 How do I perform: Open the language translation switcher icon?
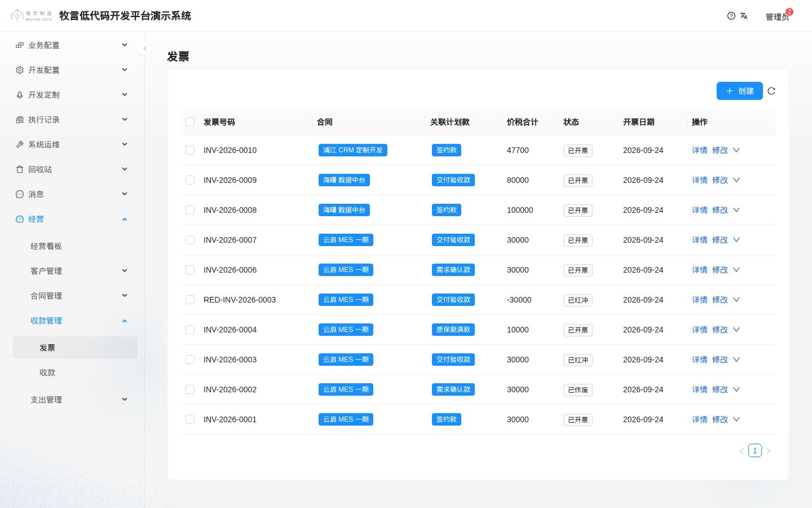[744, 16]
